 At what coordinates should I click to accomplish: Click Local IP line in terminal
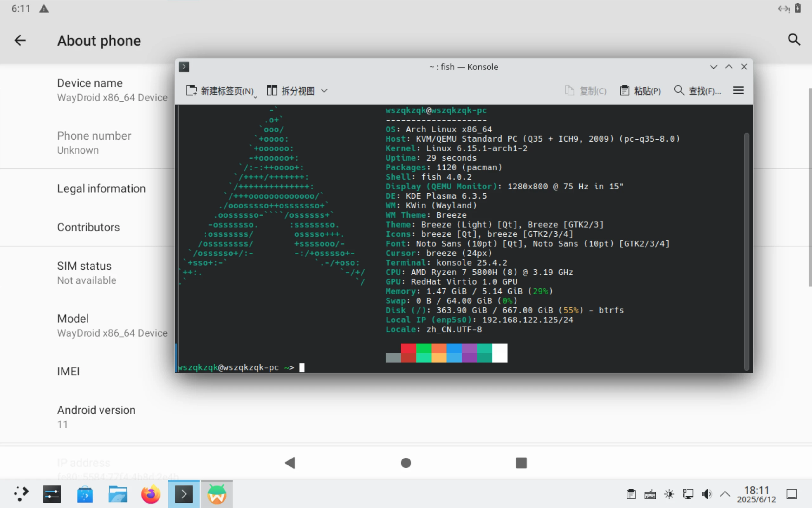pyautogui.click(x=479, y=320)
